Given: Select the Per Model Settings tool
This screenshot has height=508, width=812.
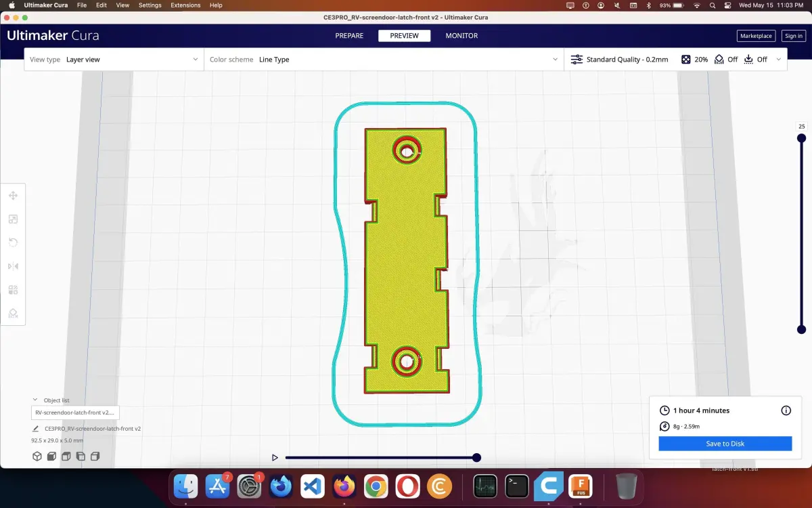Looking at the screenshot, I should tap(13, 290).
